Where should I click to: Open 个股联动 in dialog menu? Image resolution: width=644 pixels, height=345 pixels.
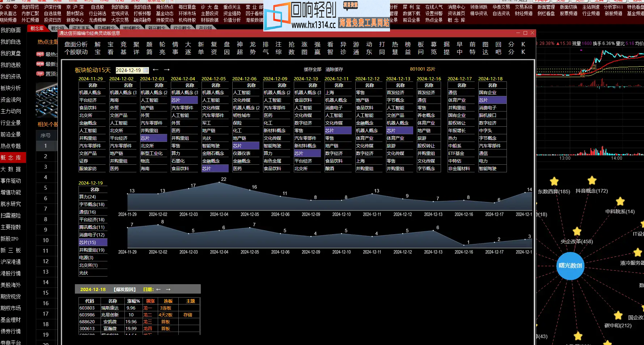[76, 52]
